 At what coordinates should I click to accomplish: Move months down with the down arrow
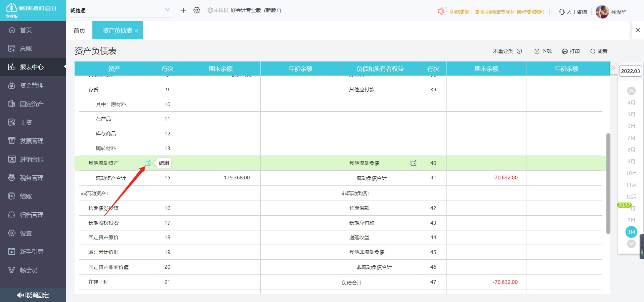point(631,244)
